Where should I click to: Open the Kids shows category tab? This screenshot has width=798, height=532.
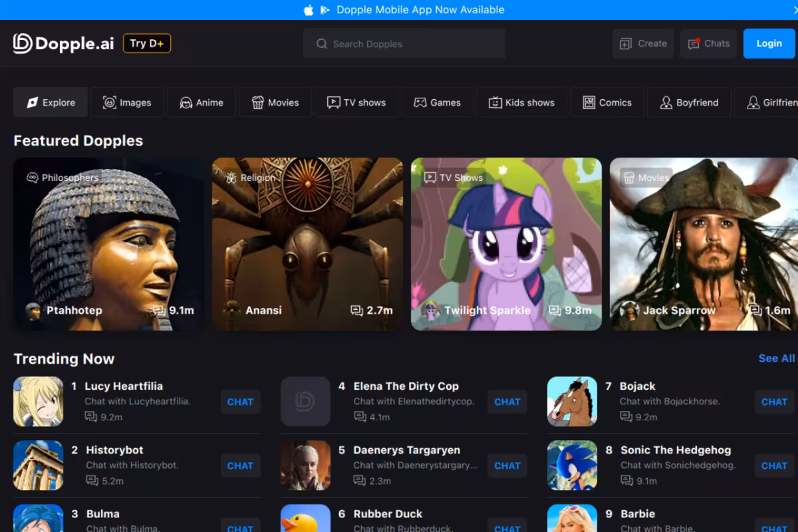click(521, 102)
